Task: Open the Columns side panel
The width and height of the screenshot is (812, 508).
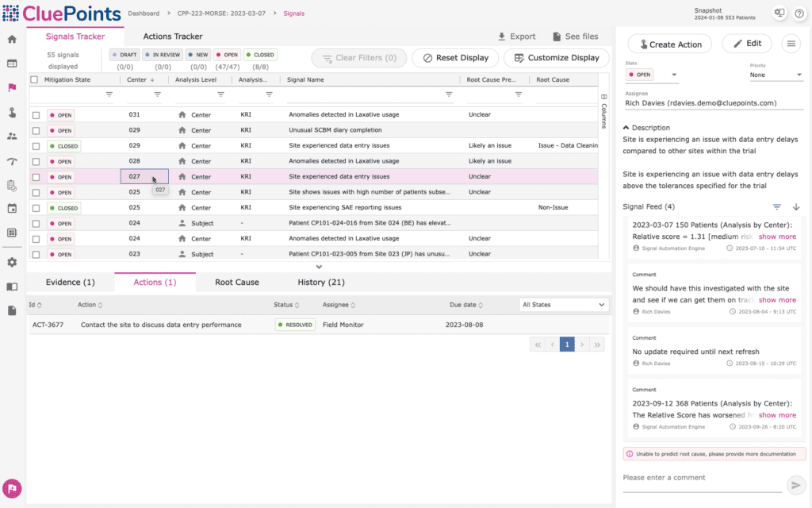Action: [603, 111]
